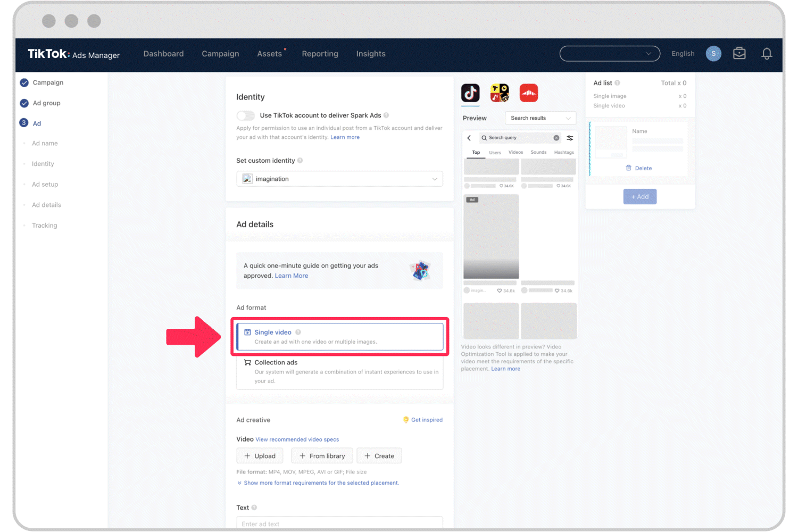This screenshot has width=798, height=532.
Task: Open Learn more link under Spark Ads
Action: (x=345, y=137)
